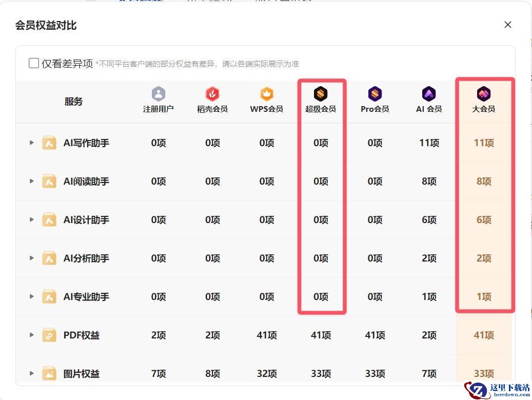The width and height of the screenshot is (532, 400).
Task: Click 8项 in 图片权益 稻壳会员 cell
Action: click(x=212, y=373)
